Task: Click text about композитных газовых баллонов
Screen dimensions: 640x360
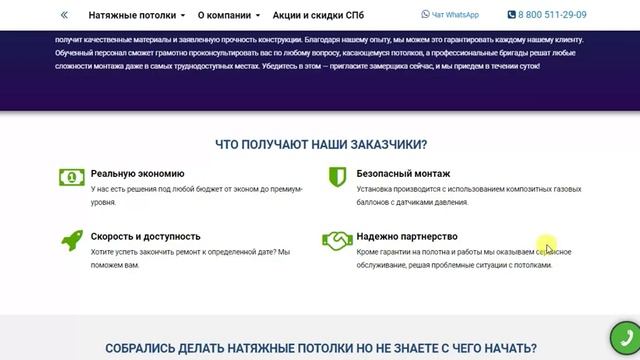Action: [469, 196]
